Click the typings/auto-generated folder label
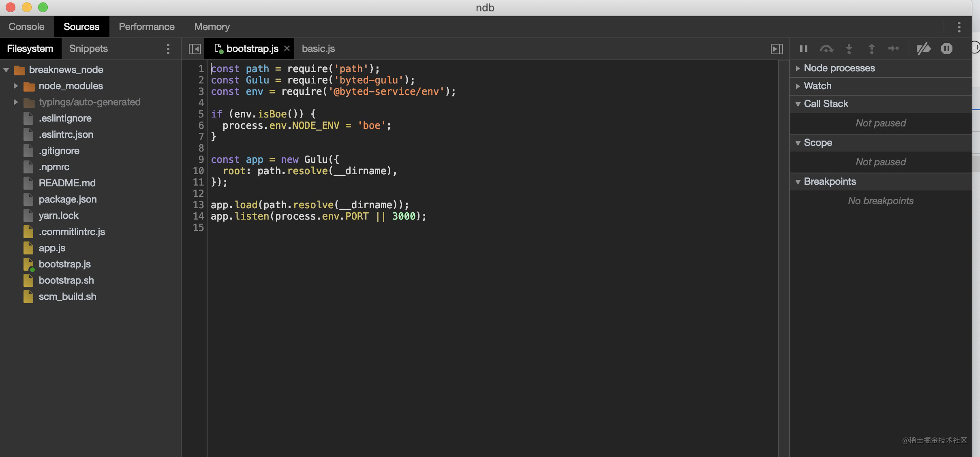 [x=89, y=102]
